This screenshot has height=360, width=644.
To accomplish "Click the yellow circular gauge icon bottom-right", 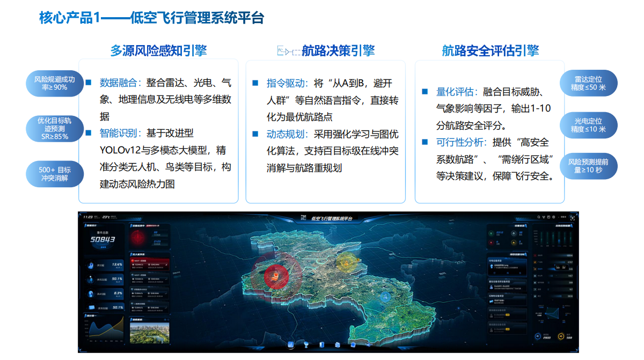I will coord(561,337).
